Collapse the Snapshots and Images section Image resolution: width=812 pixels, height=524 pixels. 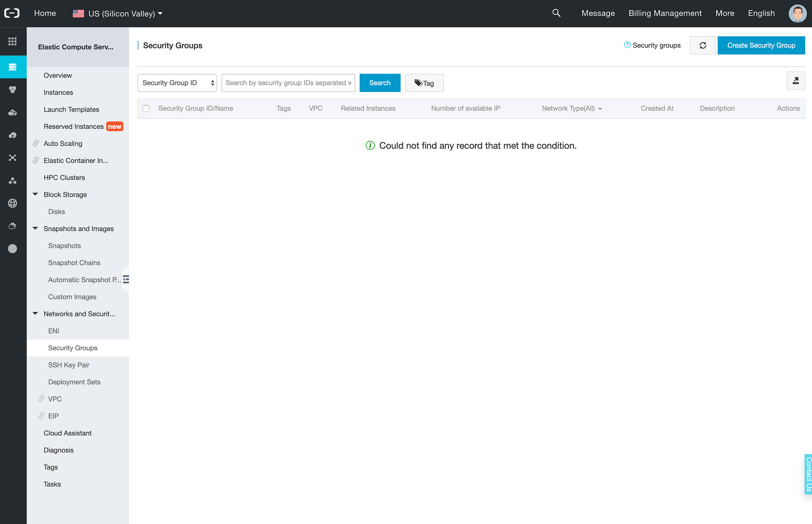tap(36, 228)
